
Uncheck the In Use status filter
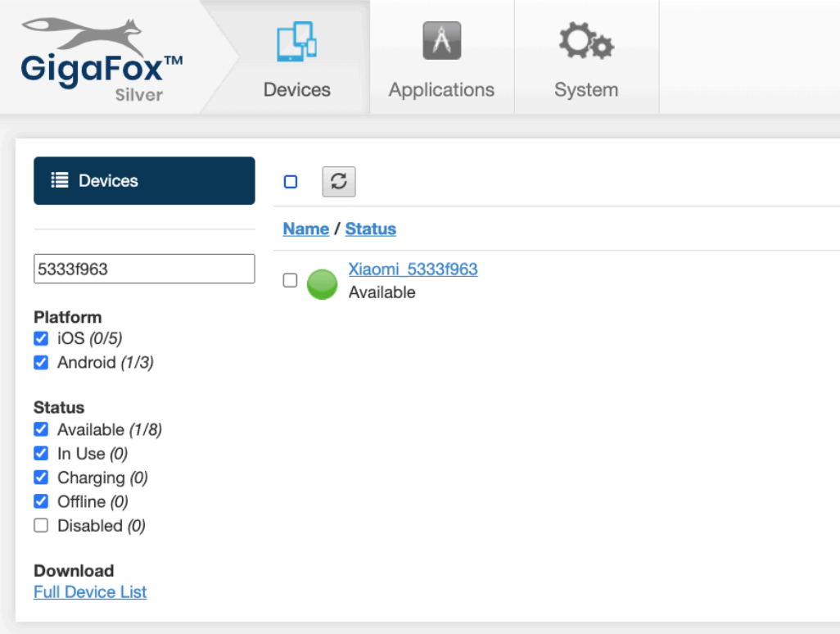coord(41,454)
